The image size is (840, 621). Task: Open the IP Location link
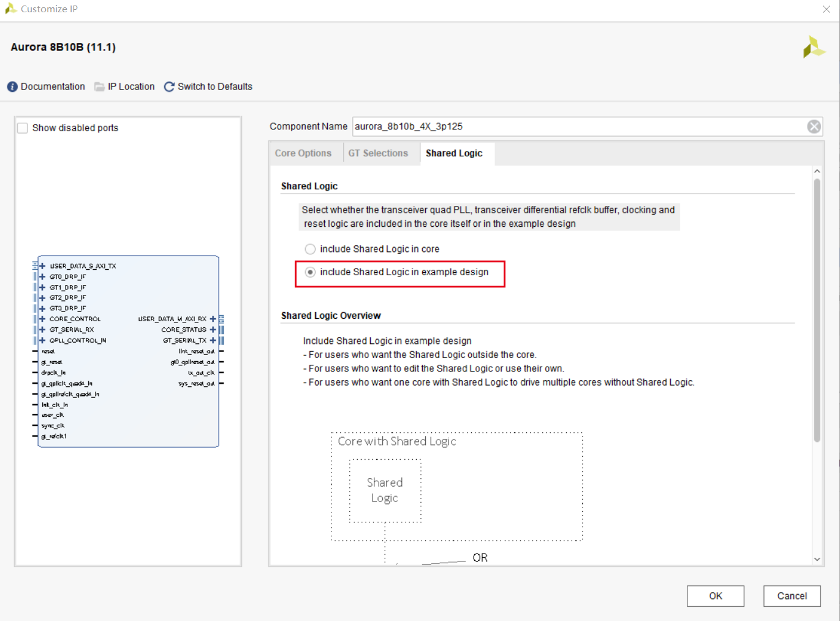131,86
